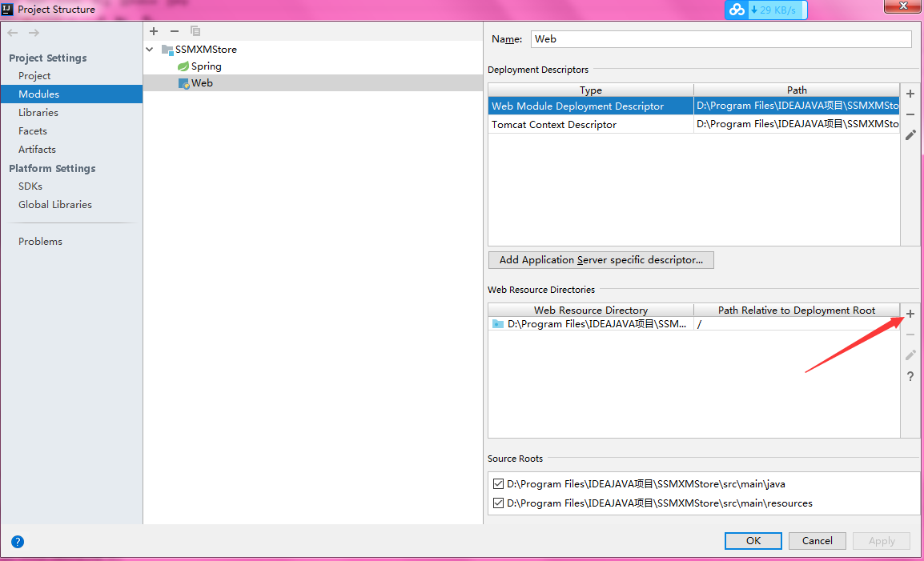This screenshot has height=561, width=924.
Task: Open the Problems section
Action: pyautogui.click(x=40, y=242)
